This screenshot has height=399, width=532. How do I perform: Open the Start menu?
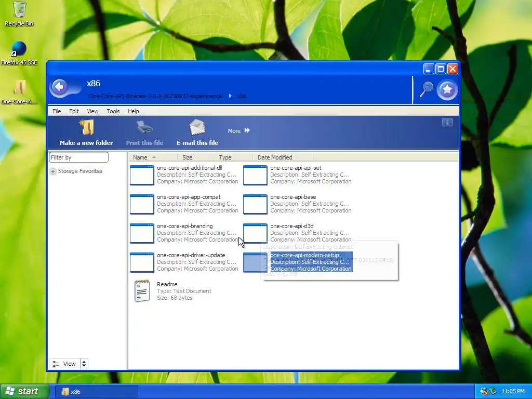click(24, 392)
